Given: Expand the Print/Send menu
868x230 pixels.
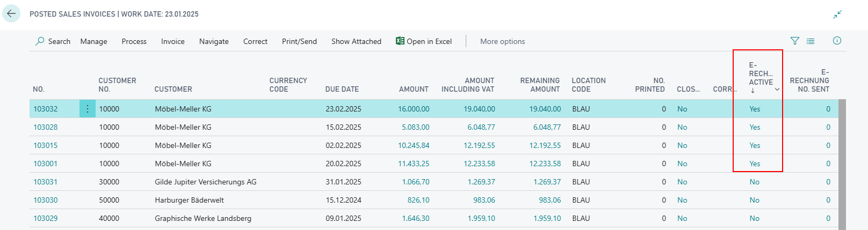Looking at the screenshot, I should click(x=299, y=41).
